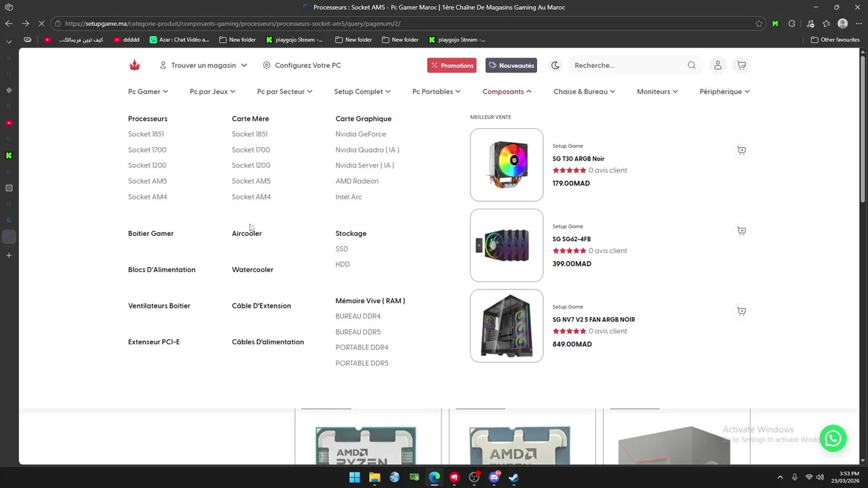Open WhatsApp chat bubble
Image resolution: width=868 pixels, height=488 pixels.
click(x=833, y=438)
